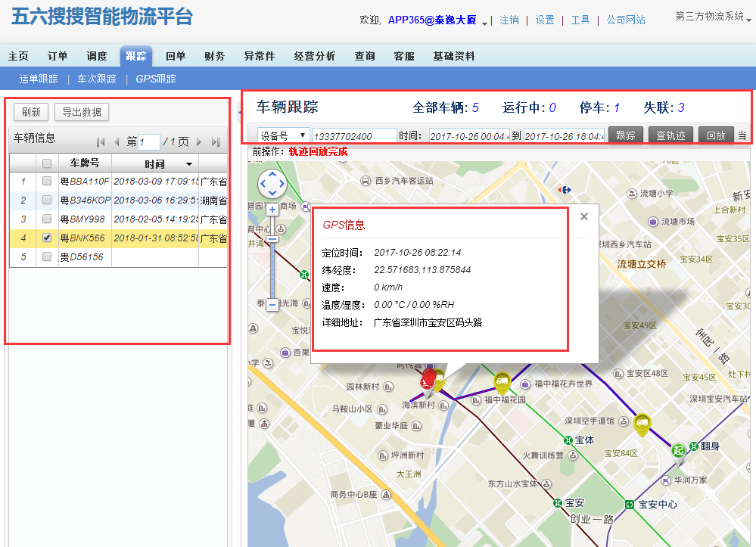
Task: Click the red vehicle marker on map
Action: tap(428, 381)
